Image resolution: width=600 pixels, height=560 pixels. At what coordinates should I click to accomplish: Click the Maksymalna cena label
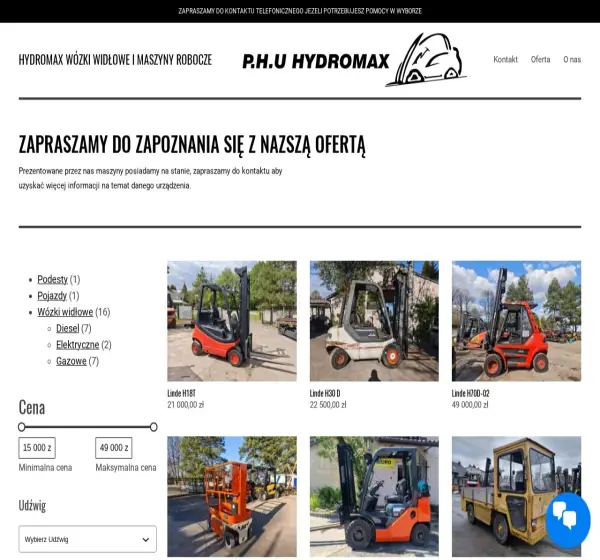[126, 467]
